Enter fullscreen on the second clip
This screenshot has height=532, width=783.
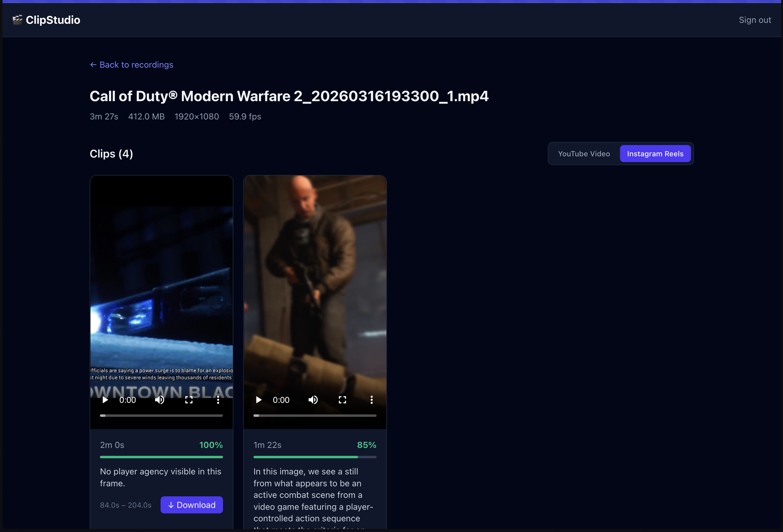pos(342,400)
